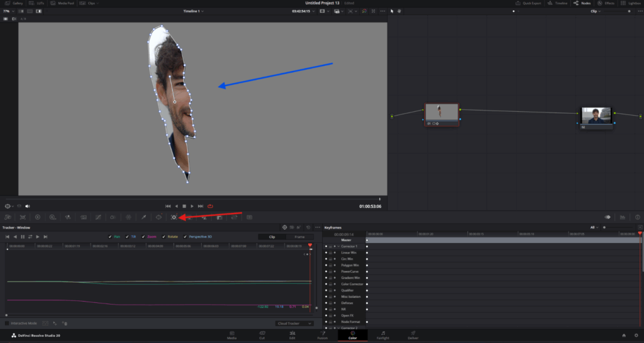This screenshot has width=644, height=343.
Task: Open the Cloud Tracker dropdown
Action: [x=294, y=323]
